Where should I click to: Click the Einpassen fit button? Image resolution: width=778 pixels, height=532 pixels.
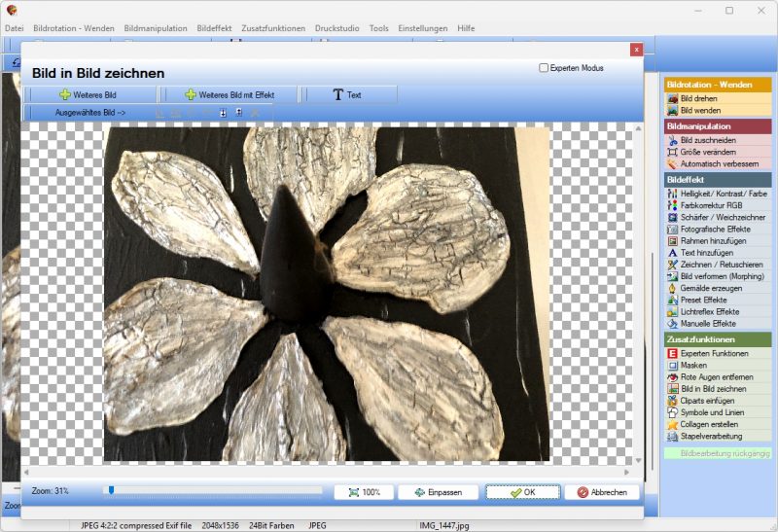pos(439,492)
